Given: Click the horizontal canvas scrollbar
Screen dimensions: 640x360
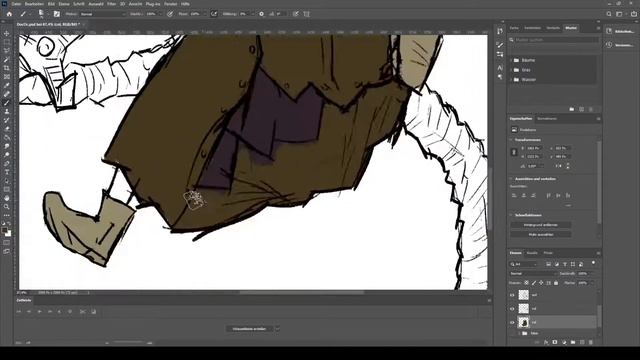Looking at the screenshot, I should [x=302, y=293].
